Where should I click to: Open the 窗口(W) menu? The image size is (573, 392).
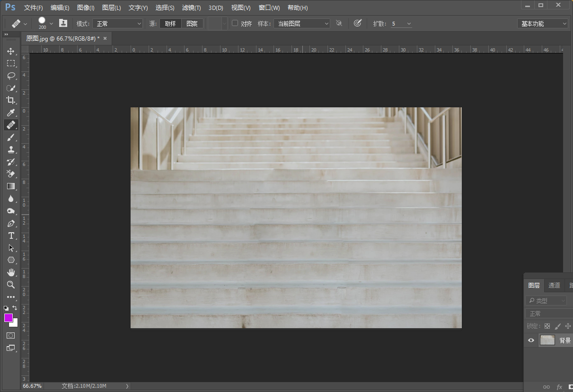click(x=269, y=8)
